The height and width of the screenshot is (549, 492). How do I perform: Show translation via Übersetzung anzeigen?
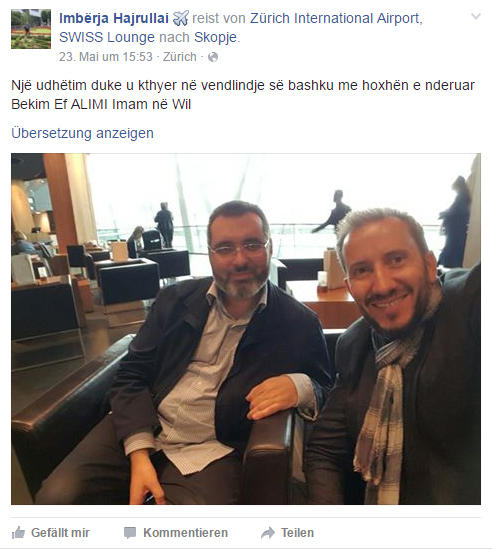82,133
